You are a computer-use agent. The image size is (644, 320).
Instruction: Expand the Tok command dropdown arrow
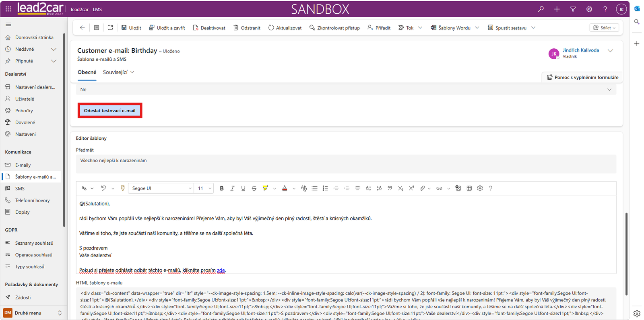click(x=420, y=28)
